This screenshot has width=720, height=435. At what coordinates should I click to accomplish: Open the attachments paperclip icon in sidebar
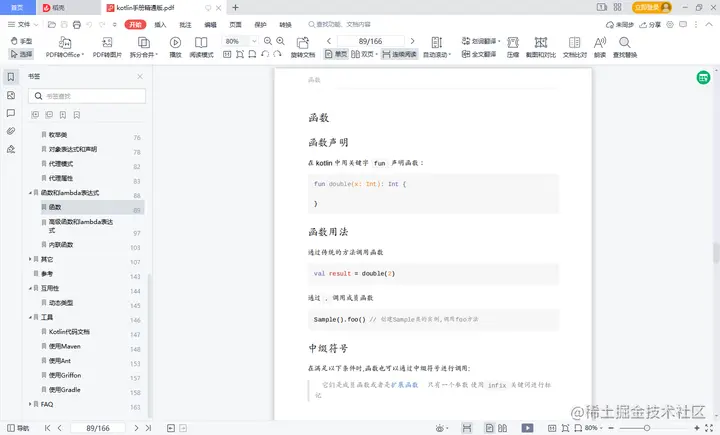tap(11, 131)
